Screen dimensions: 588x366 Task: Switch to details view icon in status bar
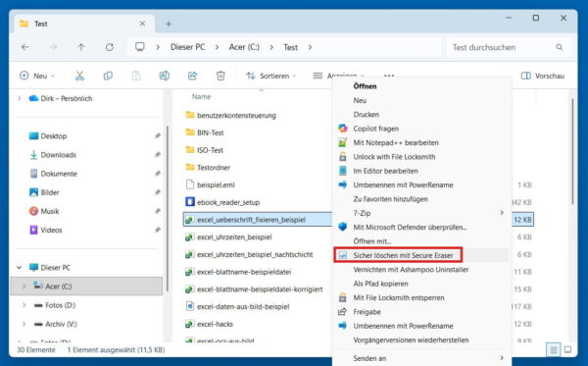[x=553, y=350]
